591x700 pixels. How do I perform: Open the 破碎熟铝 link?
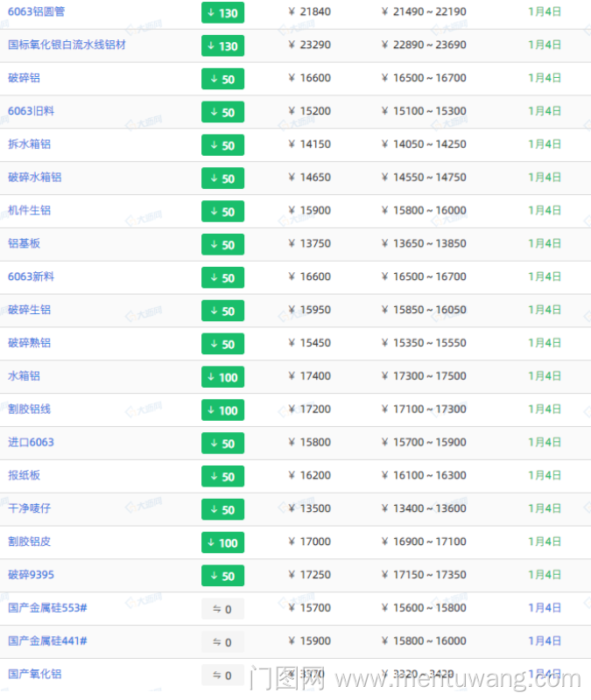coord(30,343)
